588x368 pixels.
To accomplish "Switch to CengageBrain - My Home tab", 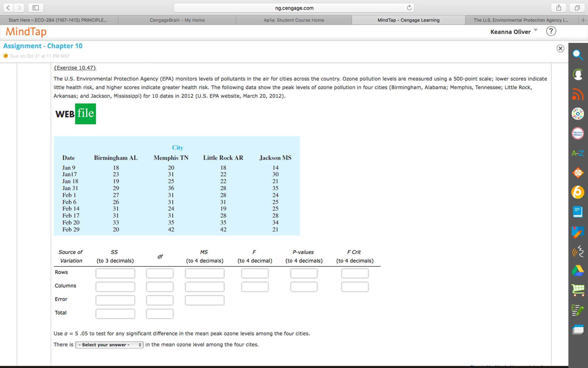I will (177, 20).
